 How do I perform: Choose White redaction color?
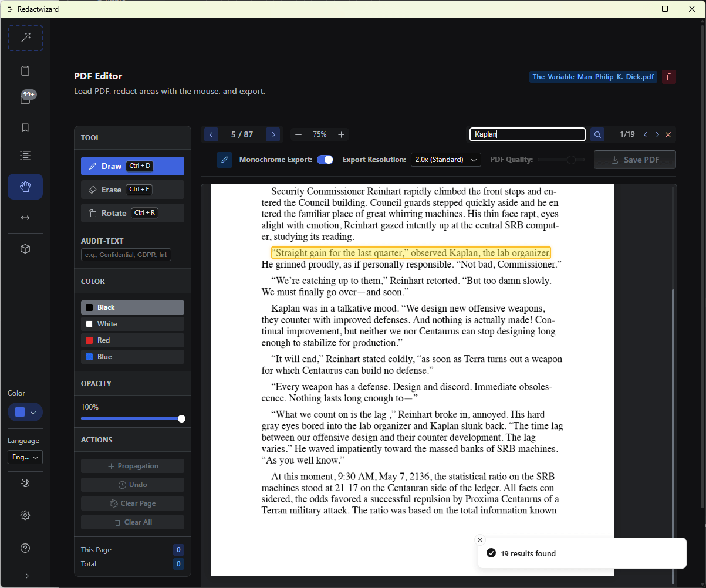tap(133, 324)
